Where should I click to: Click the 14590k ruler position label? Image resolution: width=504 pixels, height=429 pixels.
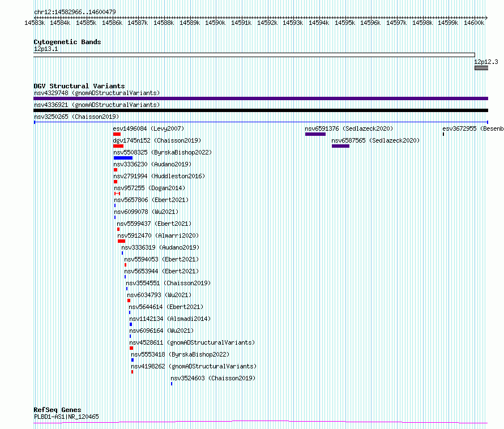point(215,23)
